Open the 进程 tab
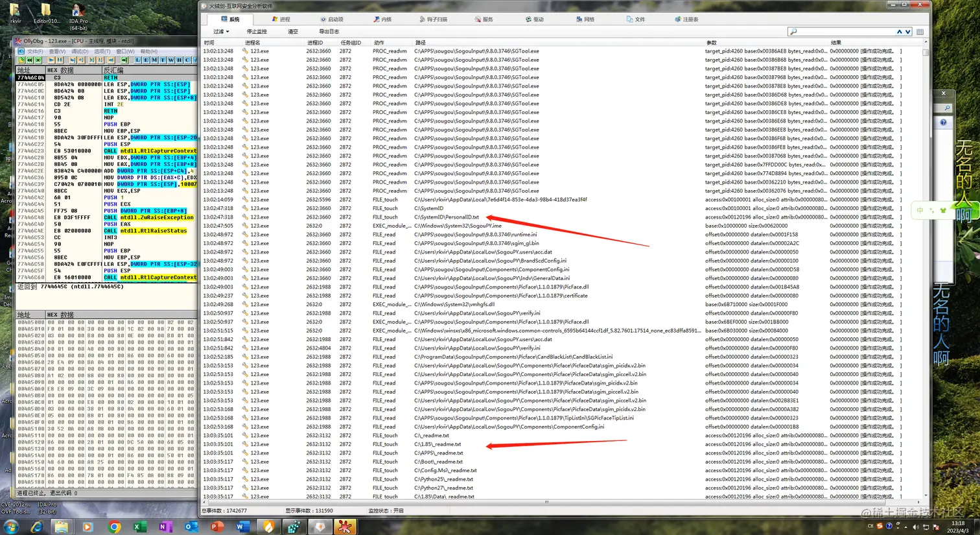 point(281,19)
